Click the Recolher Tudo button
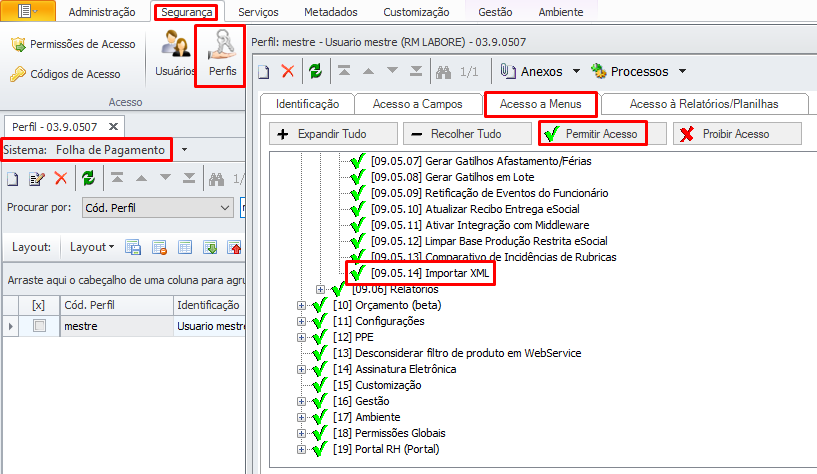The width and height of the screenshot is (817, 474). 467,134
